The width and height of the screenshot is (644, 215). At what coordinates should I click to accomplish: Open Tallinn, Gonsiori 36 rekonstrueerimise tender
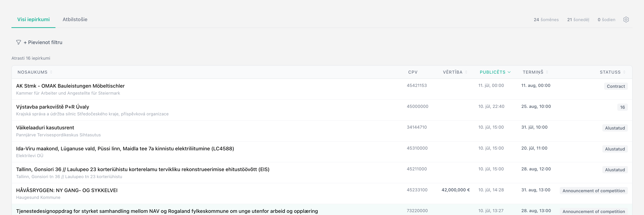(143, 169)
